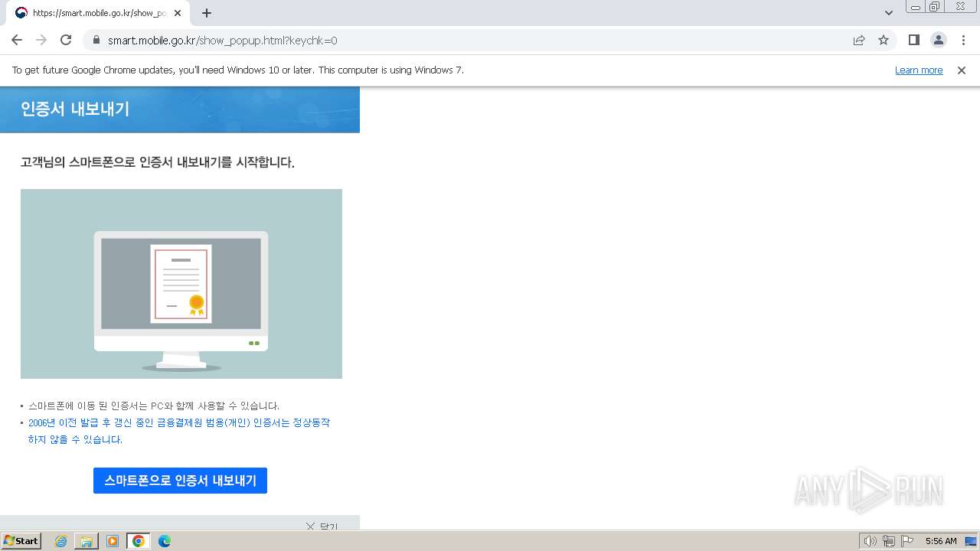Open the volume speaker tray icon
The width and height of the screenshot is (980, 551).
click(x=871, y=541)
